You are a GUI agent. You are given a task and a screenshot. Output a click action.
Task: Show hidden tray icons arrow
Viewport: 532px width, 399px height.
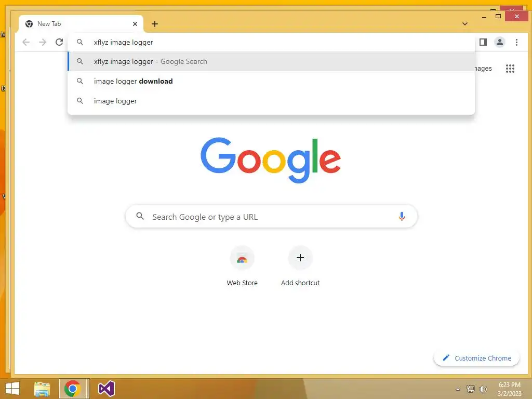click(x=458, y=389)
